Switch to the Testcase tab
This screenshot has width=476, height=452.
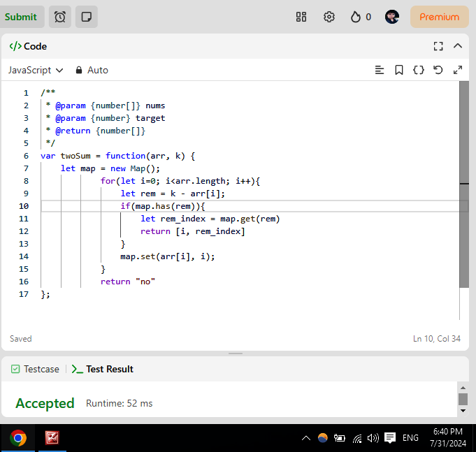click(36, 369)
